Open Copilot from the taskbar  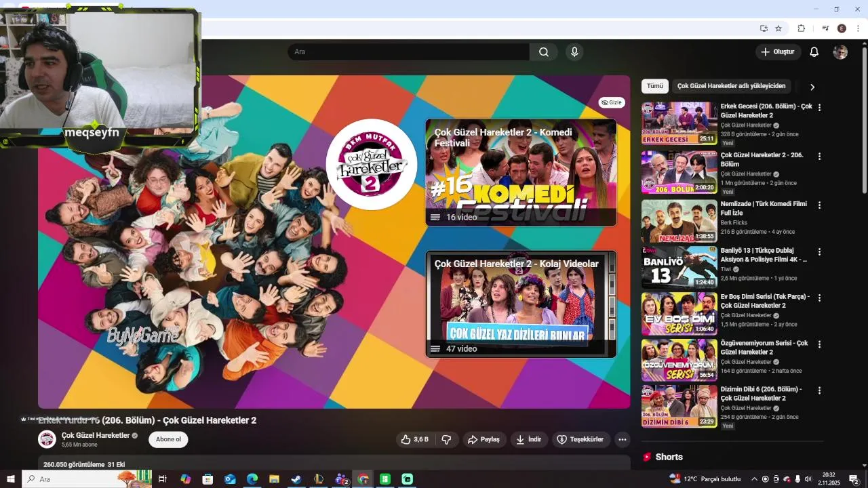pyautogui.click(x=185, y=479)
